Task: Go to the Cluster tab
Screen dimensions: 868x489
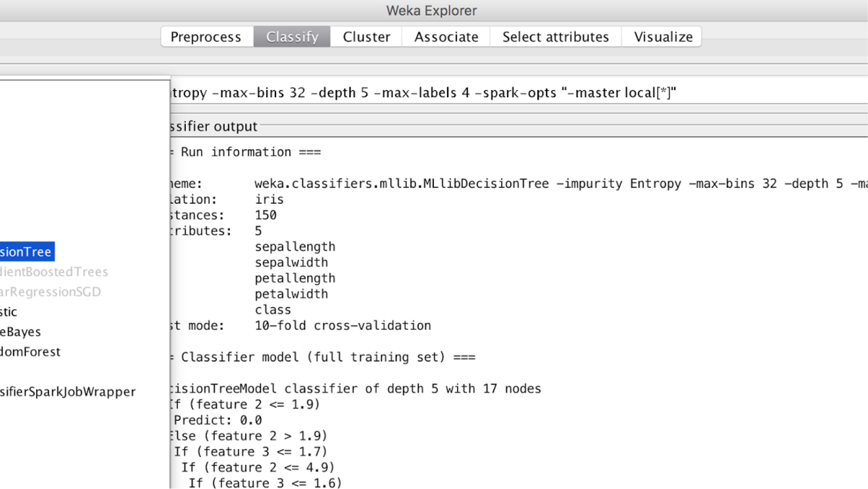Action: click(366, 37)
